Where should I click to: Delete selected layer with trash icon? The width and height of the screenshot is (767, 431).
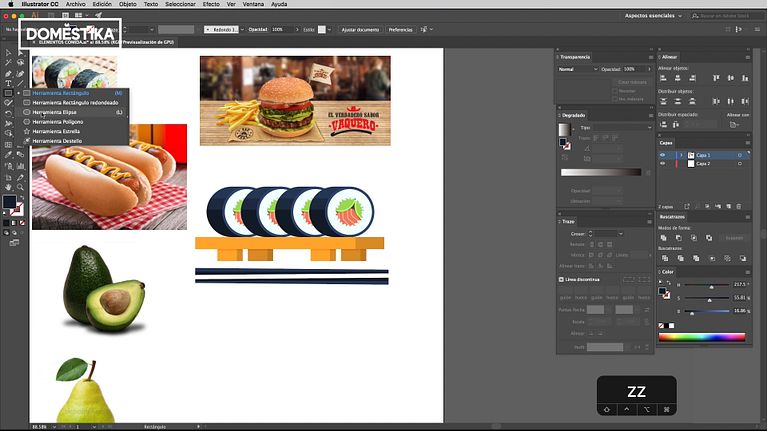pos(739,206)
